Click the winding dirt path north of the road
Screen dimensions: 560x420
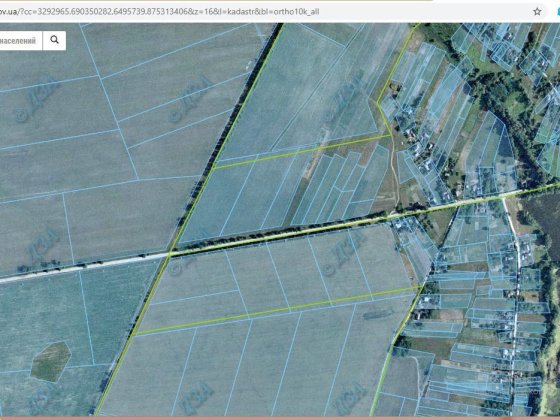394,168
